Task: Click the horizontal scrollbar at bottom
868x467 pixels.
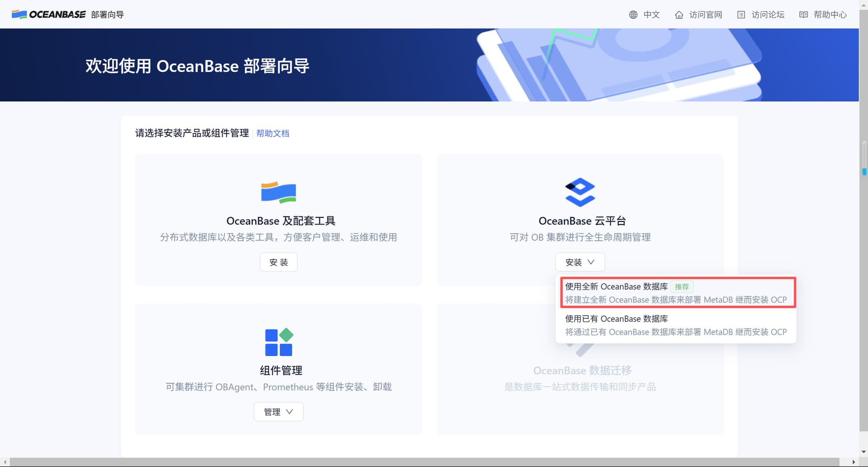Action: coord(424,462)
